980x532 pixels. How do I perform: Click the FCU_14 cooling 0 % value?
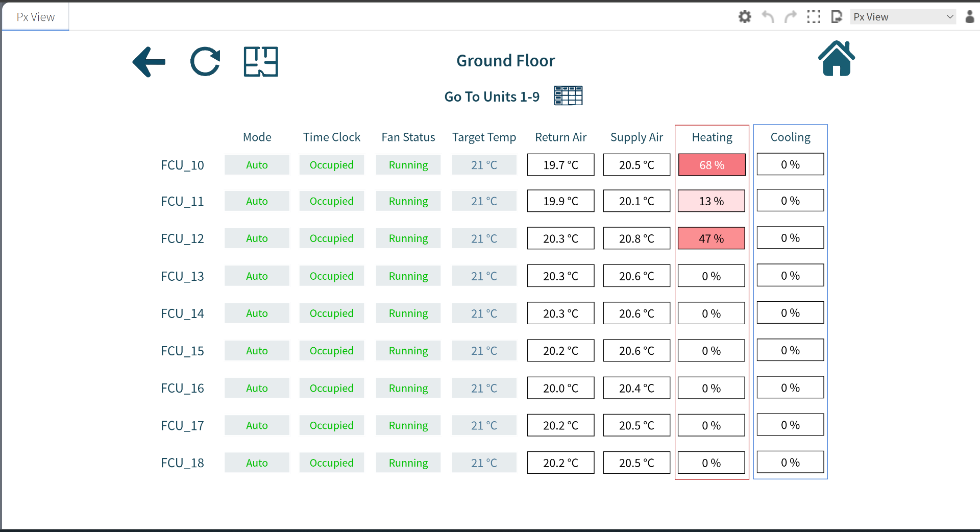(x=790, y=312)
